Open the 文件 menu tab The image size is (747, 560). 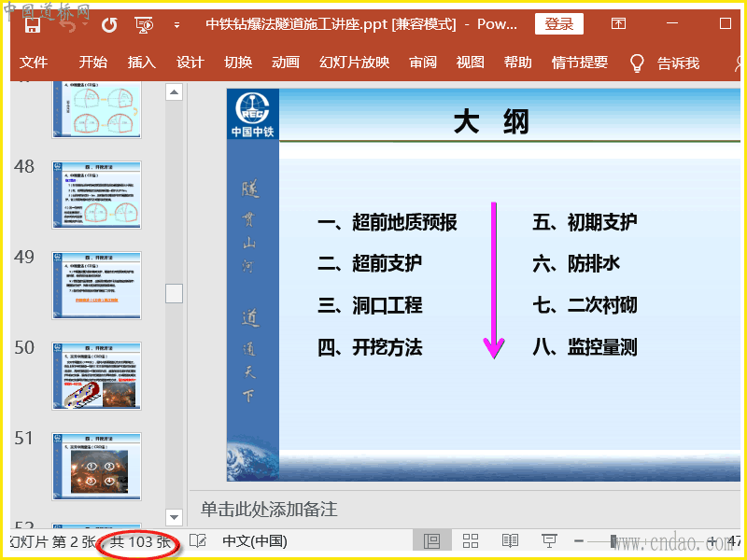point(34,63)
